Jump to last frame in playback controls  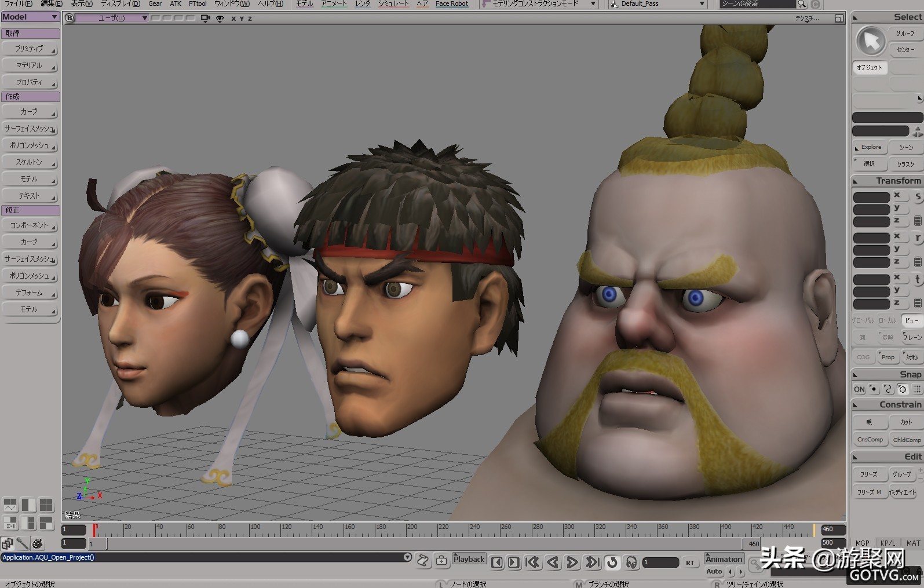(x=592, y=562)
